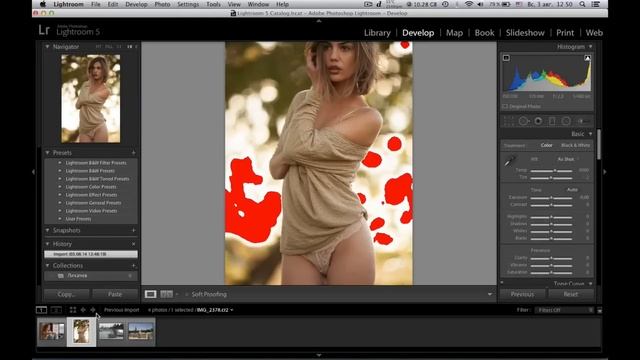Create a new snapshot with plus

pyautogui.click(x=133, y=231)
